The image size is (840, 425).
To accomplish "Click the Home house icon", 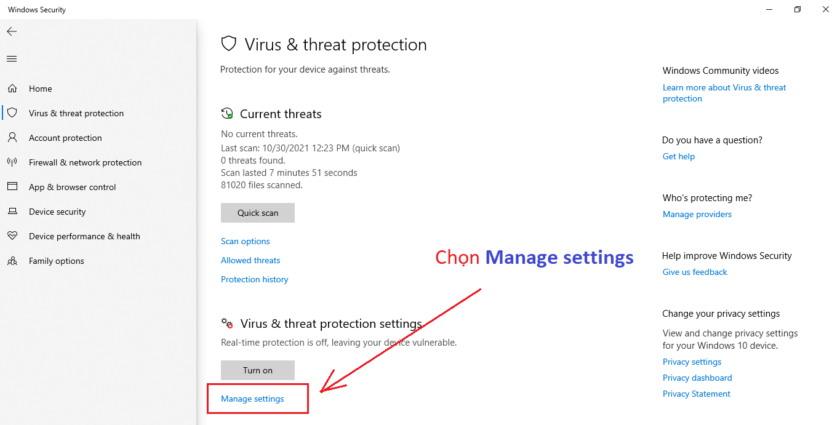I will point(13,89).
